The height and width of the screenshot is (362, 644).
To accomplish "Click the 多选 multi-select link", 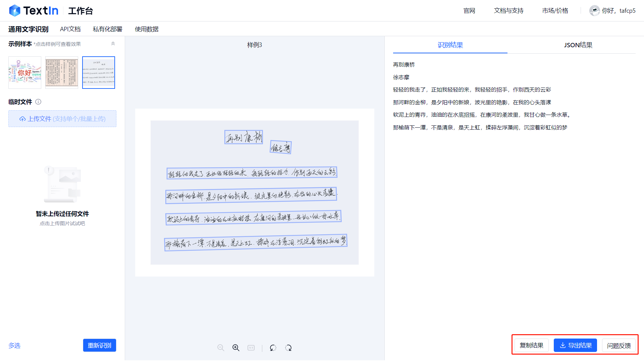I will pos(14,346).
